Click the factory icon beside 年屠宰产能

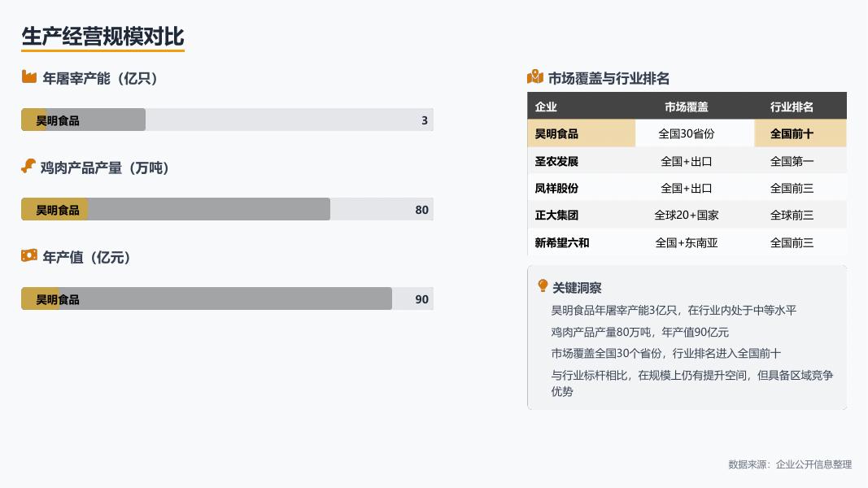click(x=29, y=77)
